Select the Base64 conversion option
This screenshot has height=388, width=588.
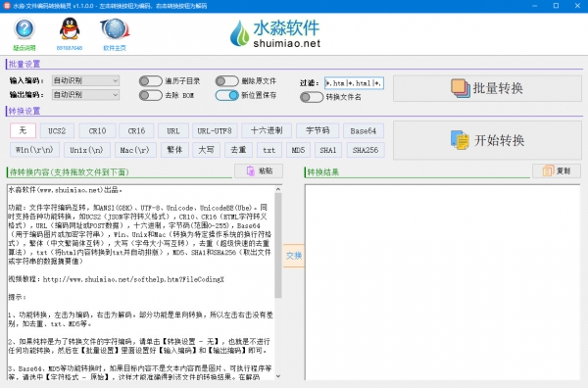click(364, 131)
